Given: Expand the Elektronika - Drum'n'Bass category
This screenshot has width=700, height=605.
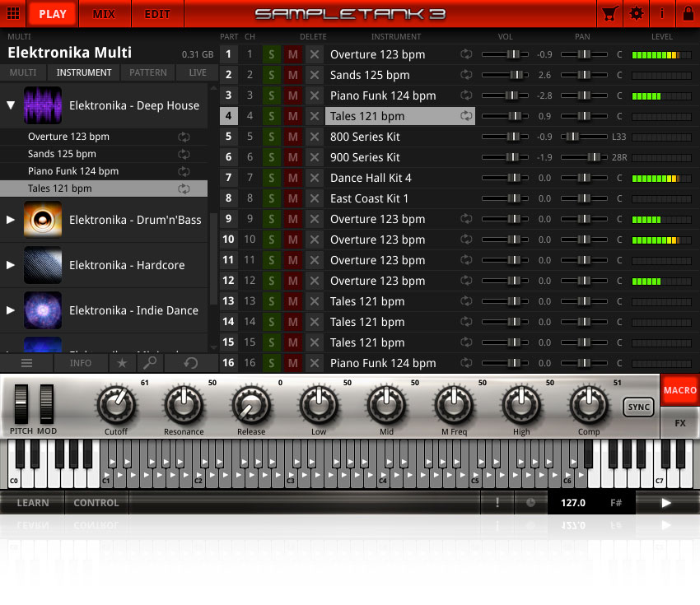Looking at the screenshot, I should [x=9, y=220].
